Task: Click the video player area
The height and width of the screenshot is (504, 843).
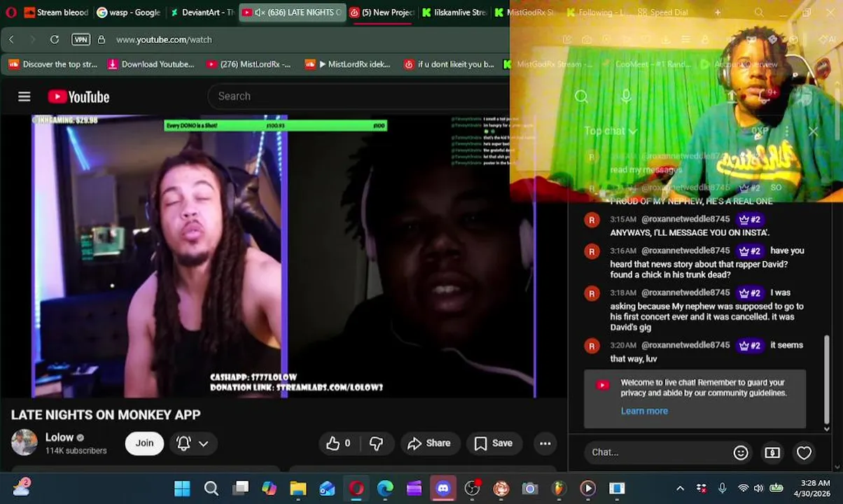Action: (284, 257)
